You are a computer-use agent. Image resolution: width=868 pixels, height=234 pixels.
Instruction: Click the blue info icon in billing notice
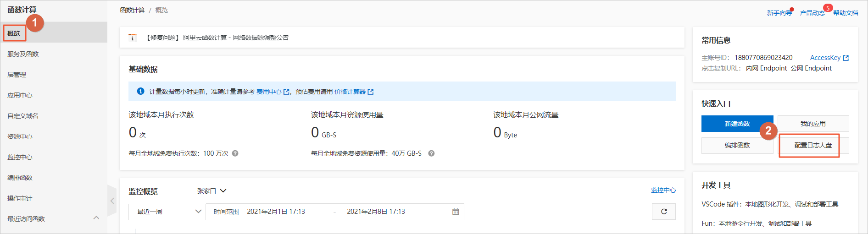pyautogui.click(x=141, y=91)
